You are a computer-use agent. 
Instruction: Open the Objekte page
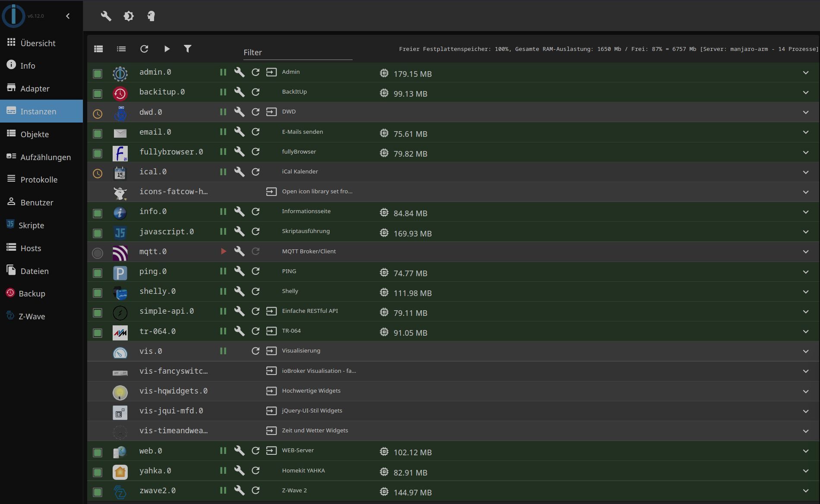41,134
